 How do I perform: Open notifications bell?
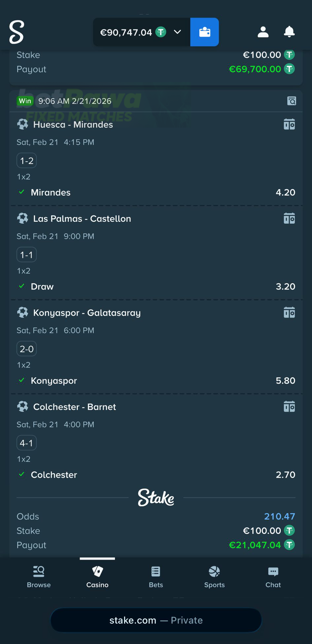pyautogui.click(x=289, y=32)
